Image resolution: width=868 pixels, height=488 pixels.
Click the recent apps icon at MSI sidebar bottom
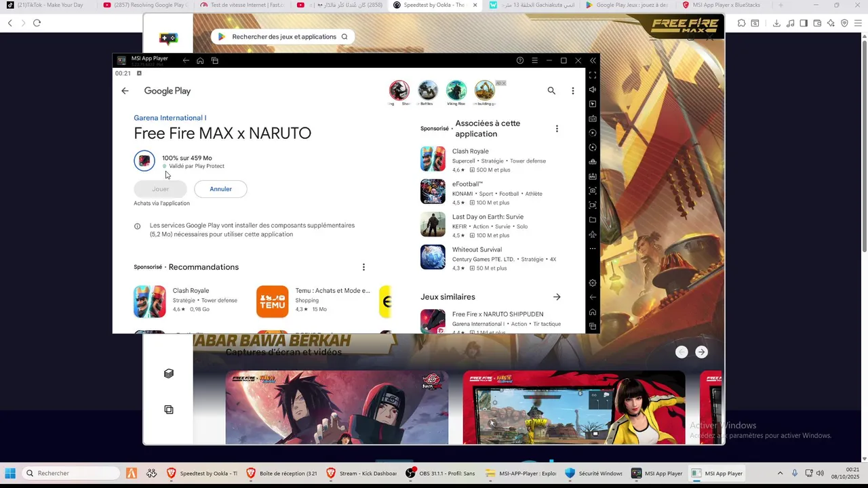tap(593, 326)
